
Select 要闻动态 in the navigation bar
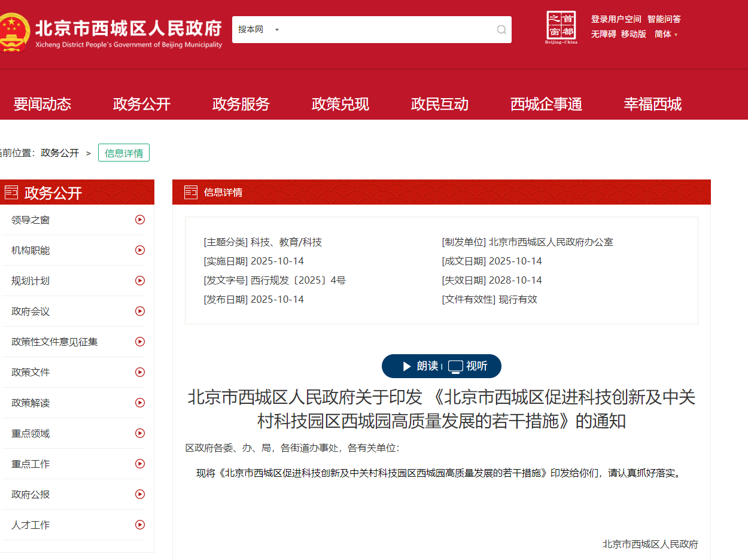pyautogui.click(x=42, y=104)
